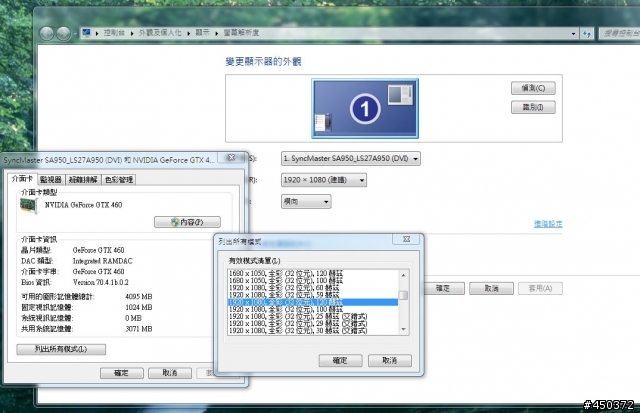Open the address bar history dropdown arrow
The width and height of the screenshot is (640, 413).
coord(573,33)
